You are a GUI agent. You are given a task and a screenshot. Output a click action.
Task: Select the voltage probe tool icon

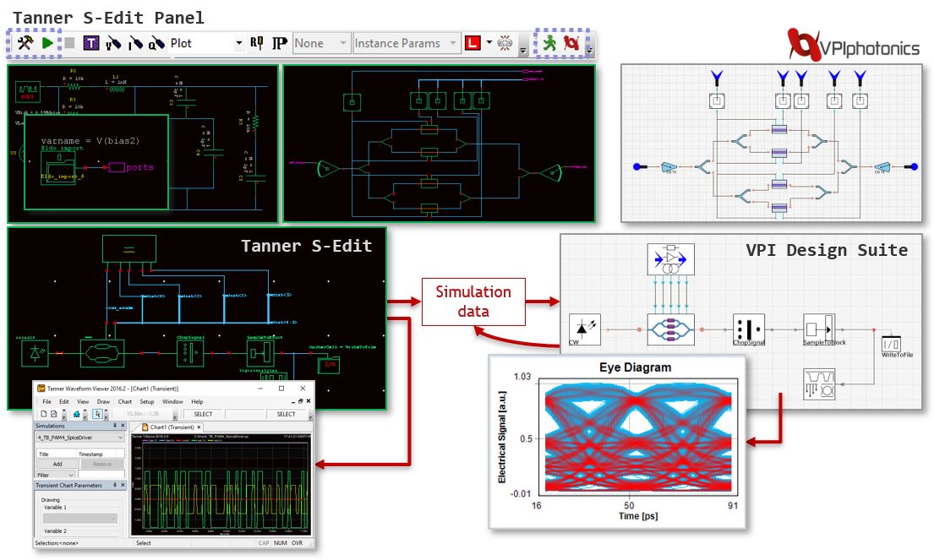114,43
